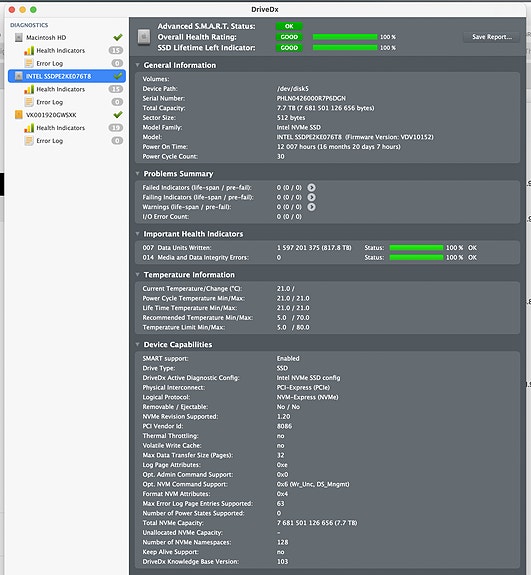
Task: Show details arrow for Failing Indicators
Action: coord(311,197)
